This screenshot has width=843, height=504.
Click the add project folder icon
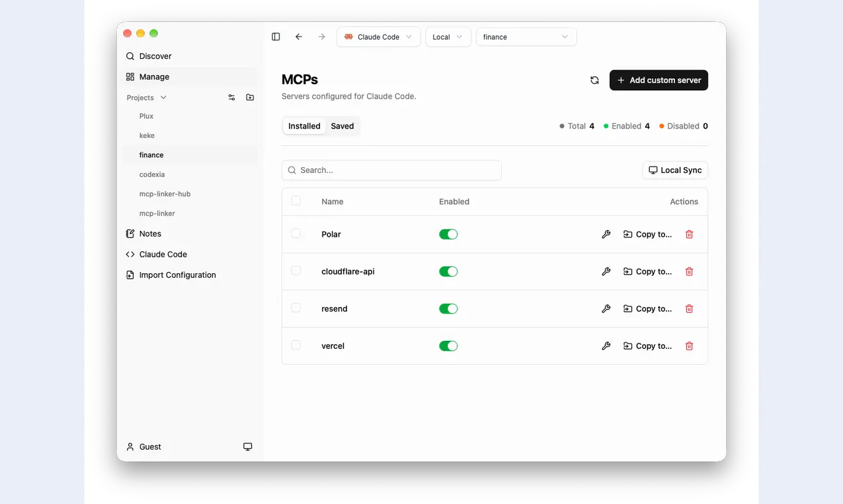tap(250, 97)
